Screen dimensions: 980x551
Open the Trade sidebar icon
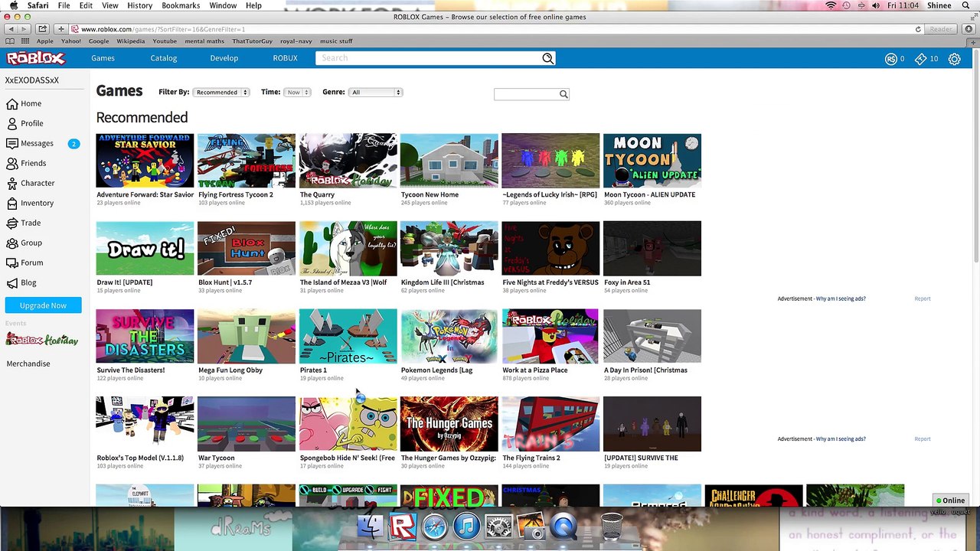12,223
